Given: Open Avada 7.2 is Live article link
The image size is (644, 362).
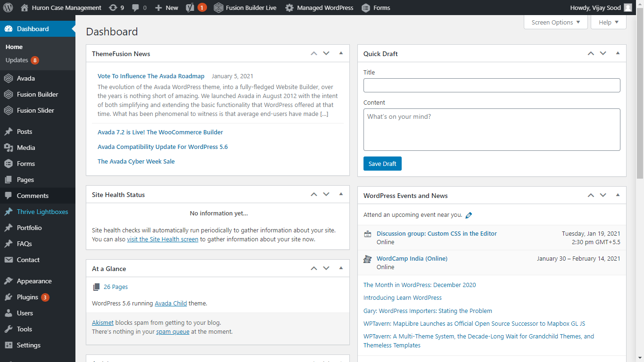Looking at the screenshot, I should [x=160, y=132].
